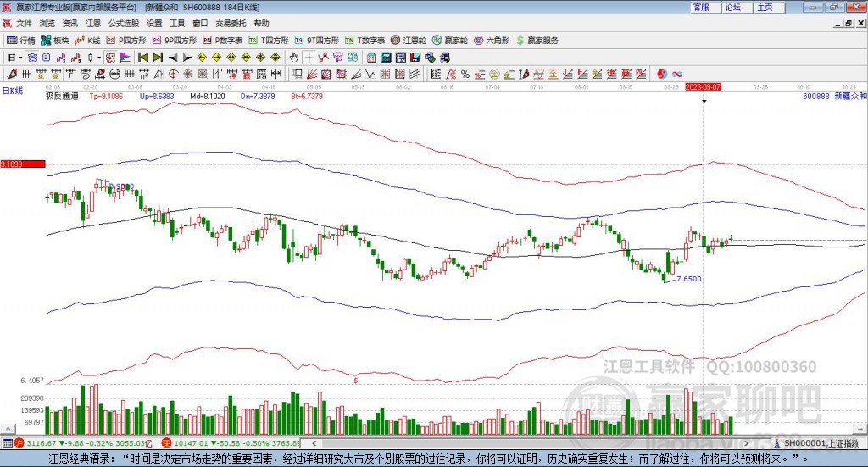Toggle the crosshair cursor tool

(x=309, y=57)
